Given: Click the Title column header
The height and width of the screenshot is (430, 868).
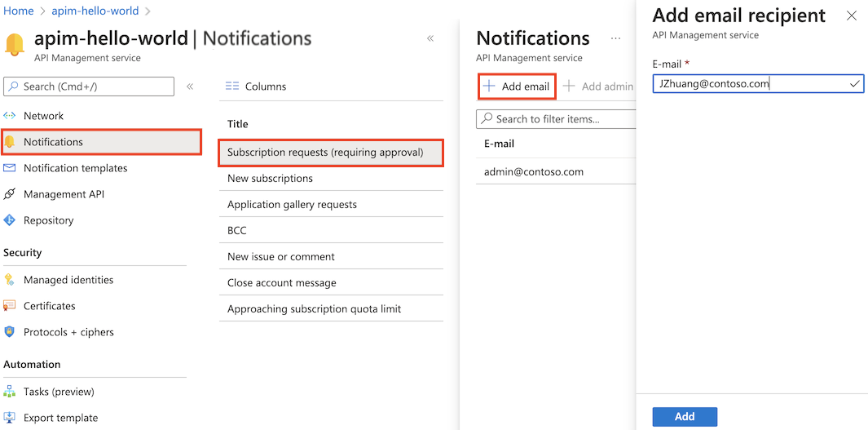Looking at the screenshot, I should click(237, 123).
